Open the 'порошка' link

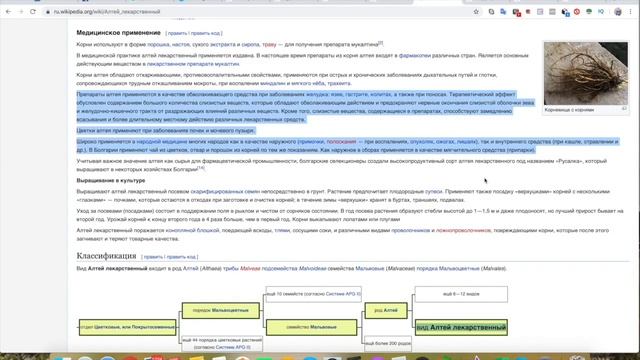coord(158,44)
